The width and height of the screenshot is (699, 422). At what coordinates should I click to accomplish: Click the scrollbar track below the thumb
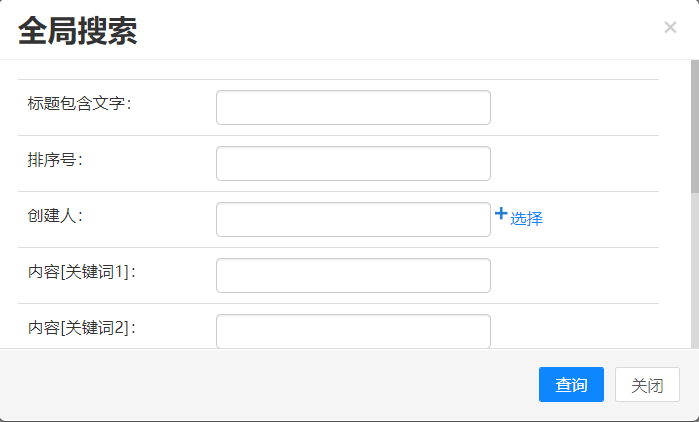coord(694,270)
